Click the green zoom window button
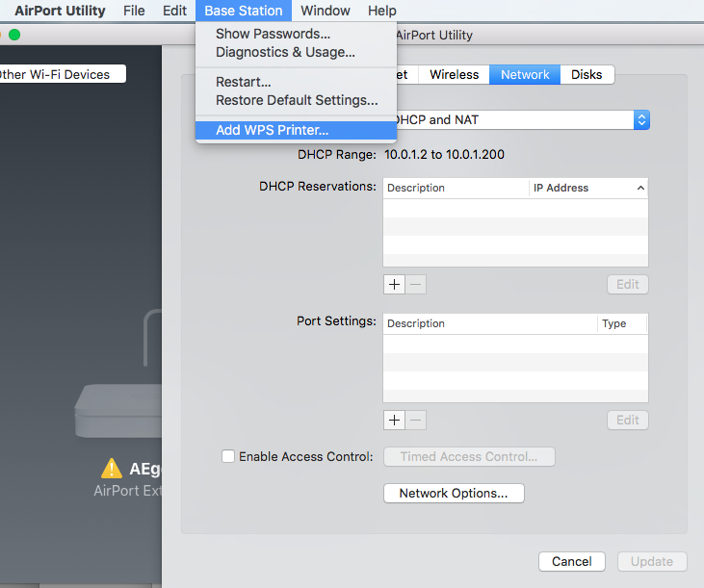Viewport: 704px width, 588px height. (x=14, y=35)
